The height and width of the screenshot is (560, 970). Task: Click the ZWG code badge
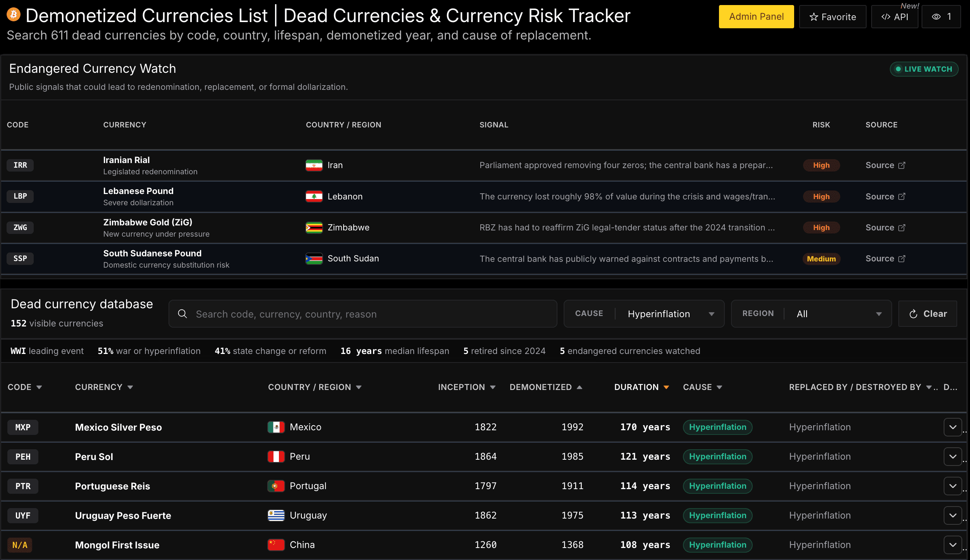point(20,227)
